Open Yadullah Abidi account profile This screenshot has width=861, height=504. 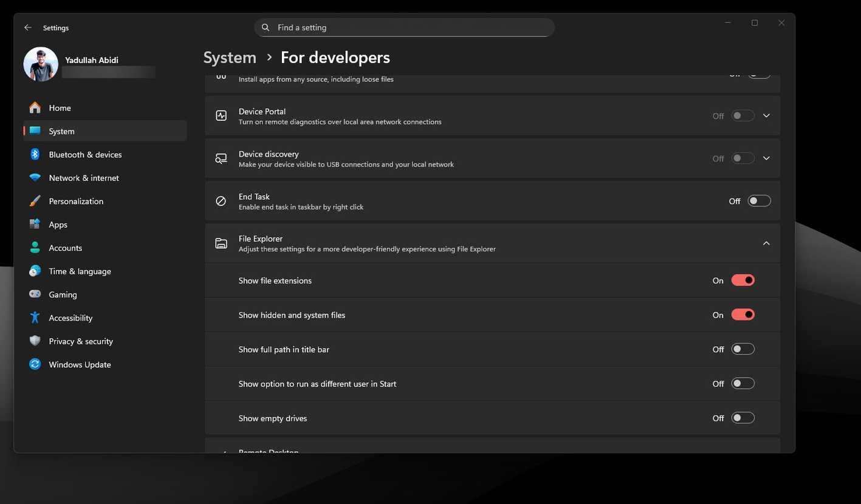[x=92, y=60]
